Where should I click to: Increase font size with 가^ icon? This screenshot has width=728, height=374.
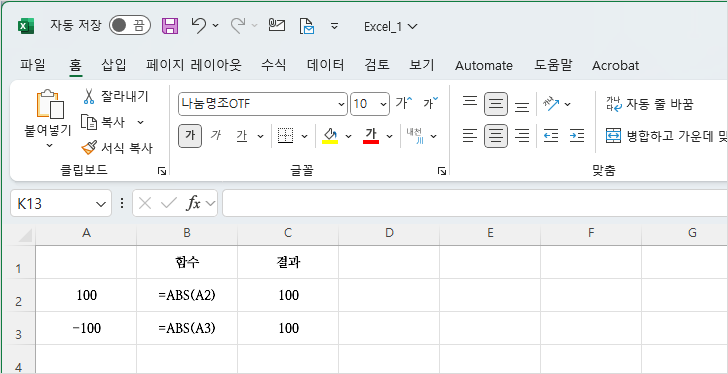coord(403,103)
